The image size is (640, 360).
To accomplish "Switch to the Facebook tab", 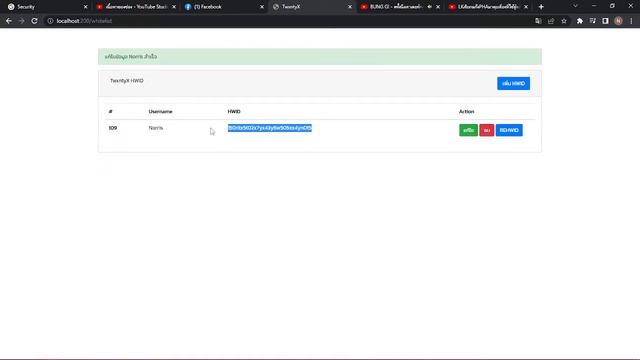I will tap(224, 7).
